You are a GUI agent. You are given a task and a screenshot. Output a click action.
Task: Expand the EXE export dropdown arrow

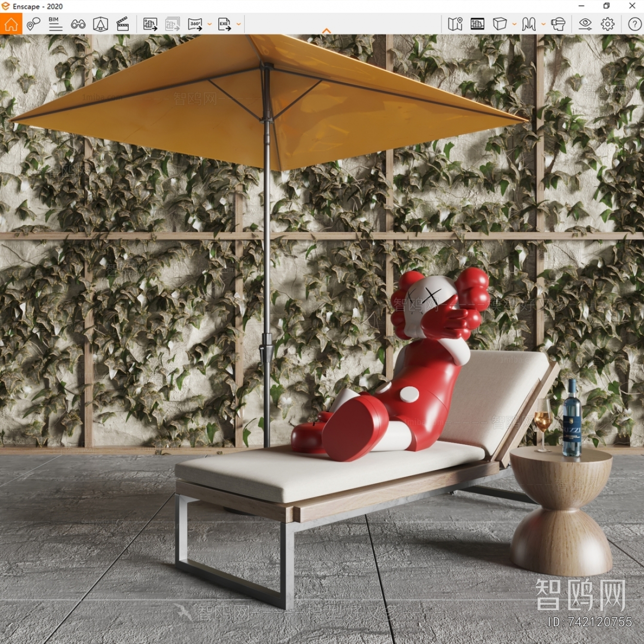[x=239, y=24]
